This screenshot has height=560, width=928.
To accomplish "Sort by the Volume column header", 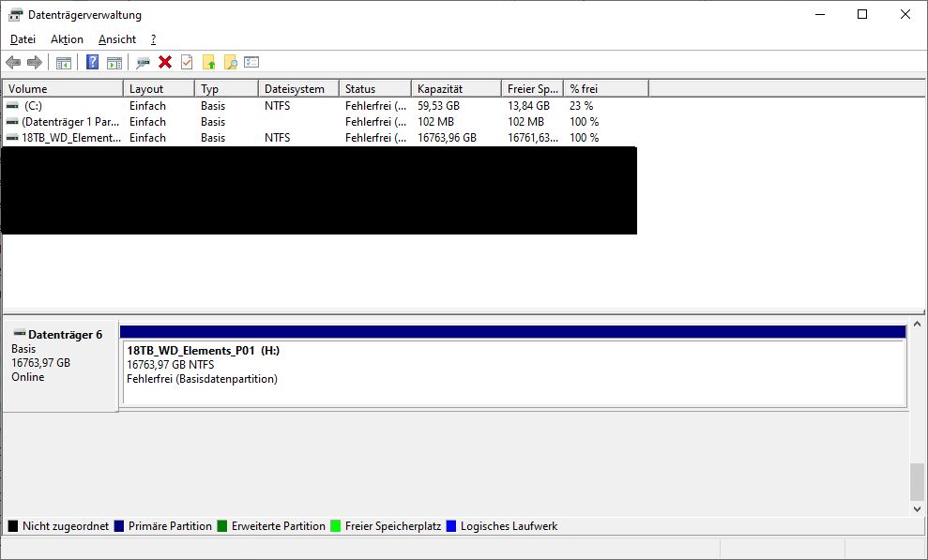I will pyautogui.click(x=63, y=89).
